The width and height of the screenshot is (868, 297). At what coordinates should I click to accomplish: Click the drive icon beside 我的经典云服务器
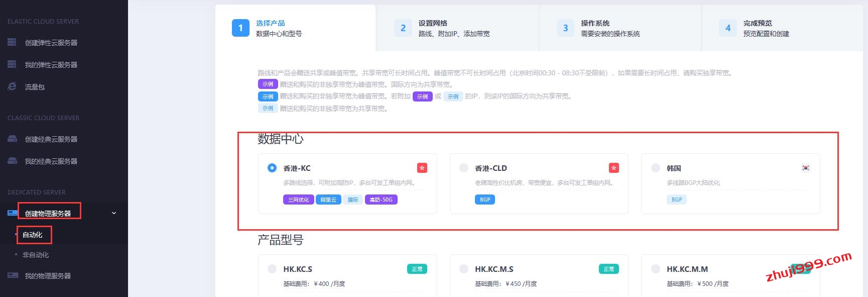[x=12, y=161]
